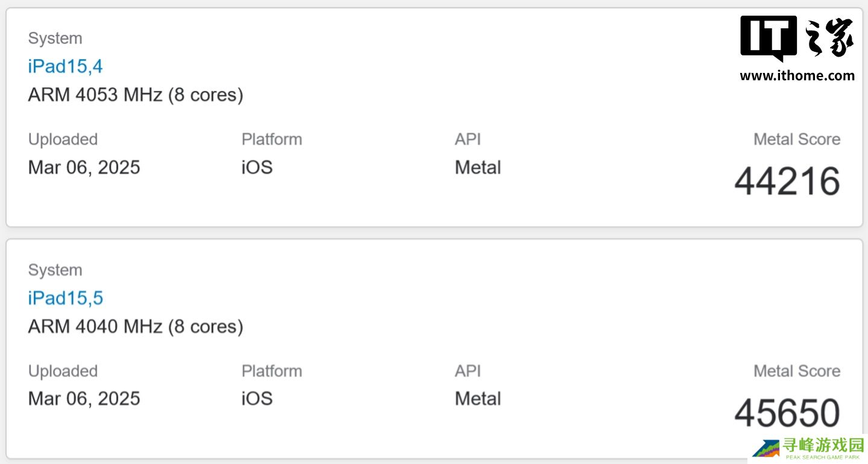Click the www.ithome.com watermark text
This screenshot has height=464, width=868.
click(797, 76)
